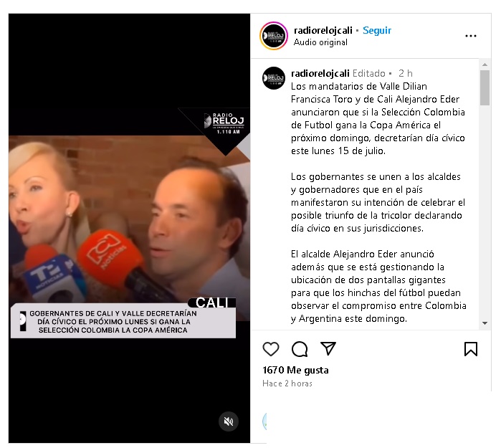Open comments with the speech bubble icon

point(300,348)
